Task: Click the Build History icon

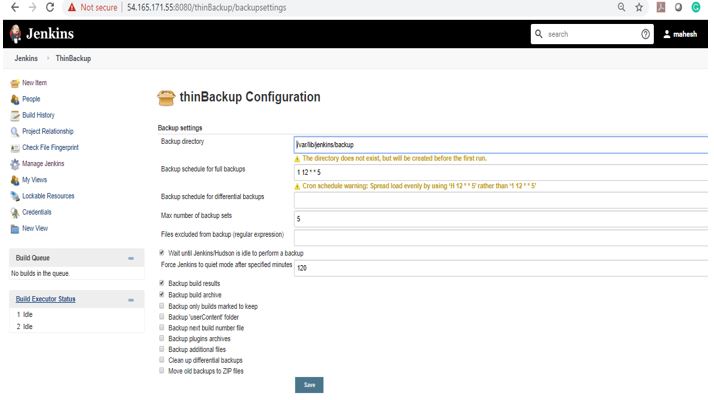Action: 14,115
